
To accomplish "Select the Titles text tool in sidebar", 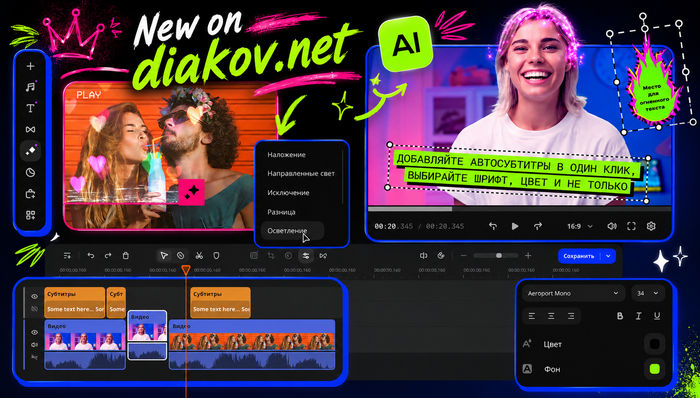I will (x=30, y=108).
